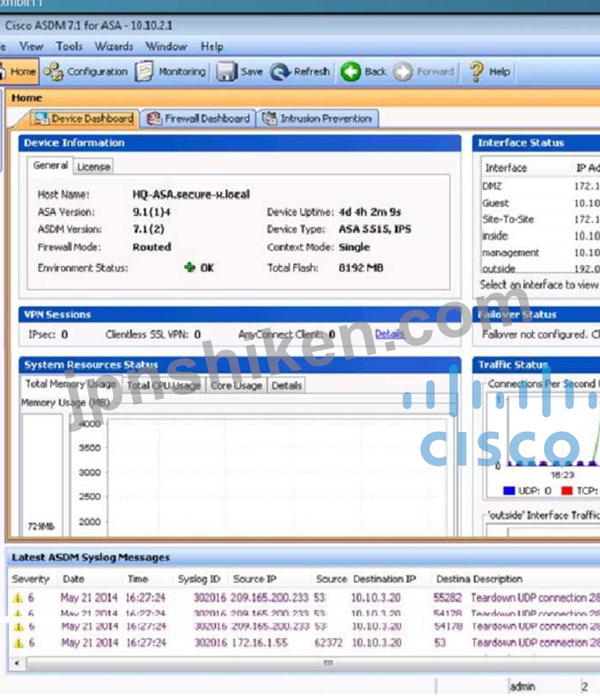
Task: Click the Syslog ID column header
Action: point(199,579)
